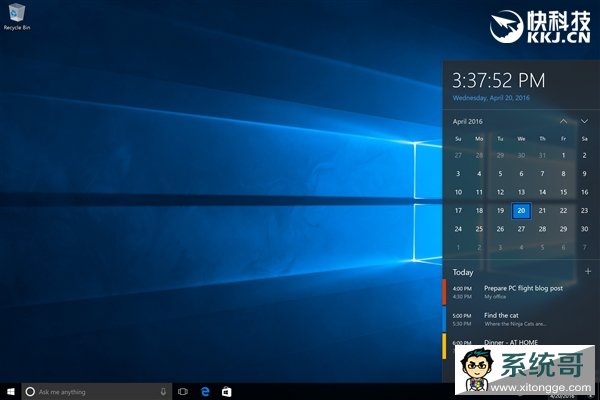Open the Store app from taskbar
600x400 pixels.
coord(227,392)
